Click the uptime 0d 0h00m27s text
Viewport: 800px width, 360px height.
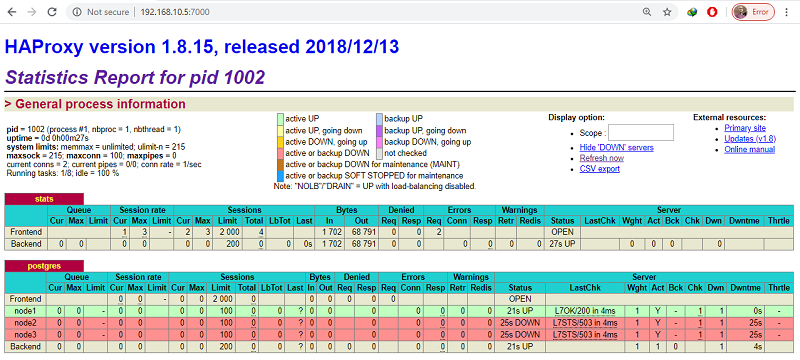pos(48,138)
